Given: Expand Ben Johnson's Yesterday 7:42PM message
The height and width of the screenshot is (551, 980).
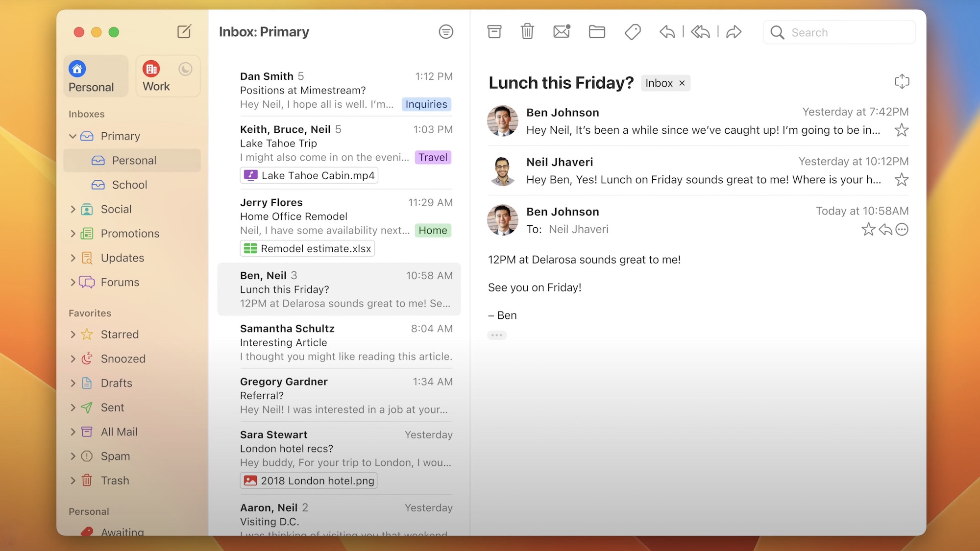Looking at the screenshot, I should click(698, 121).
